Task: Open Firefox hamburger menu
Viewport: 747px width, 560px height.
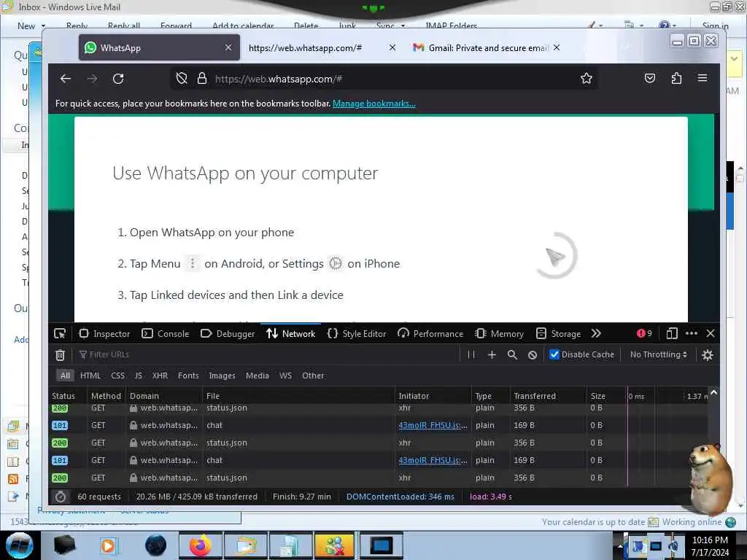Action: pos(703,78)
